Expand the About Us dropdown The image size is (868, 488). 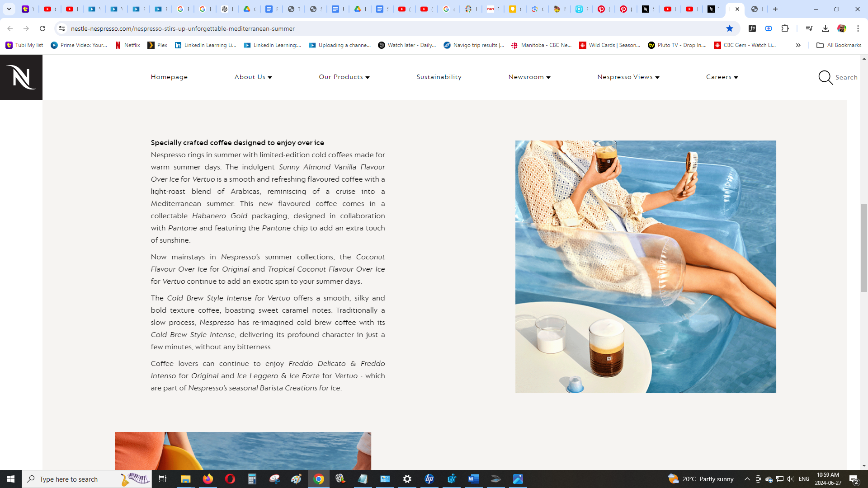(x=253, y=77)
